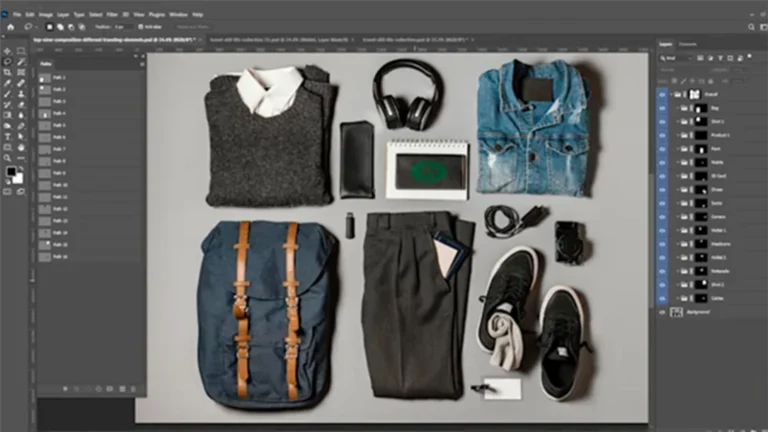768x432 pixels.
Task: Hide the Overall group layer
Action: tap(662, 95)
